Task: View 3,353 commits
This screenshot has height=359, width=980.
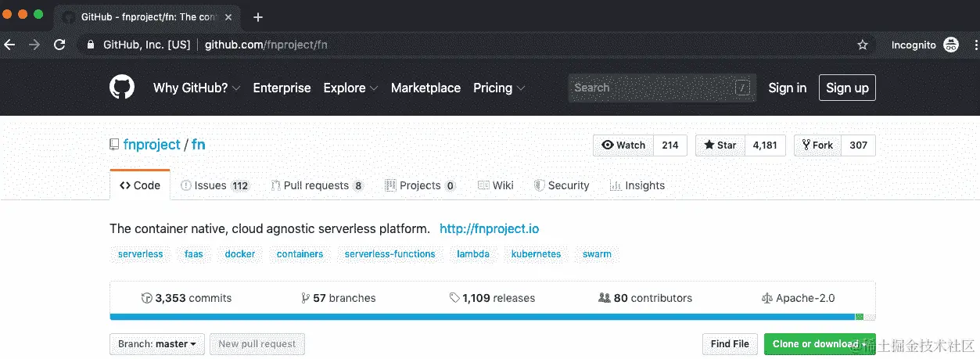Action: point(186,298)
